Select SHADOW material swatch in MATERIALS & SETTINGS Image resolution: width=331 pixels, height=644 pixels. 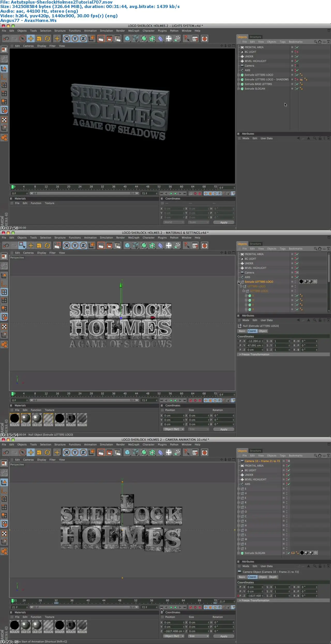59,420
